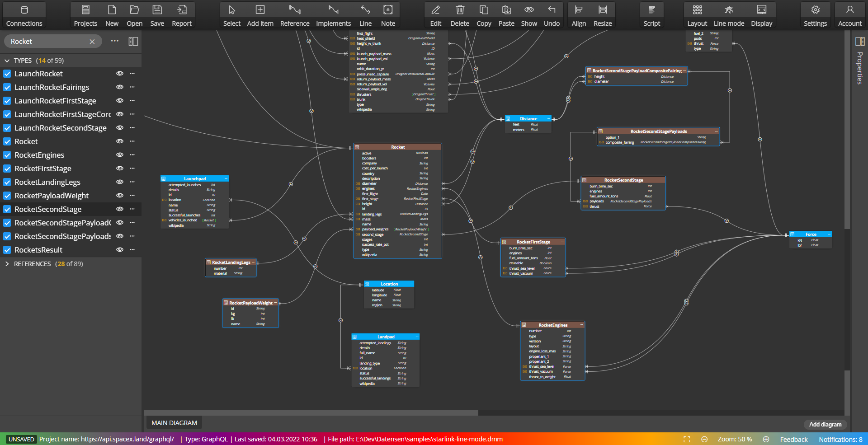
Task: Expand the REFERENCES section
Action: click(7, 264)
